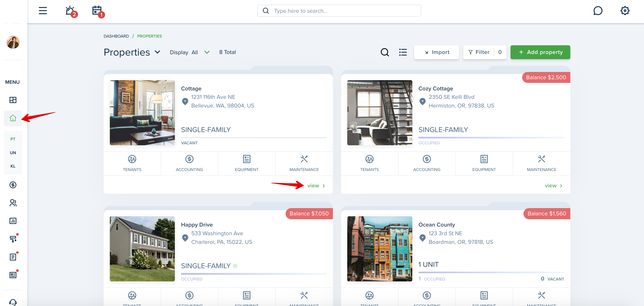Open the Filter button
Screen dimensions: 644x306
pos(485,52)
